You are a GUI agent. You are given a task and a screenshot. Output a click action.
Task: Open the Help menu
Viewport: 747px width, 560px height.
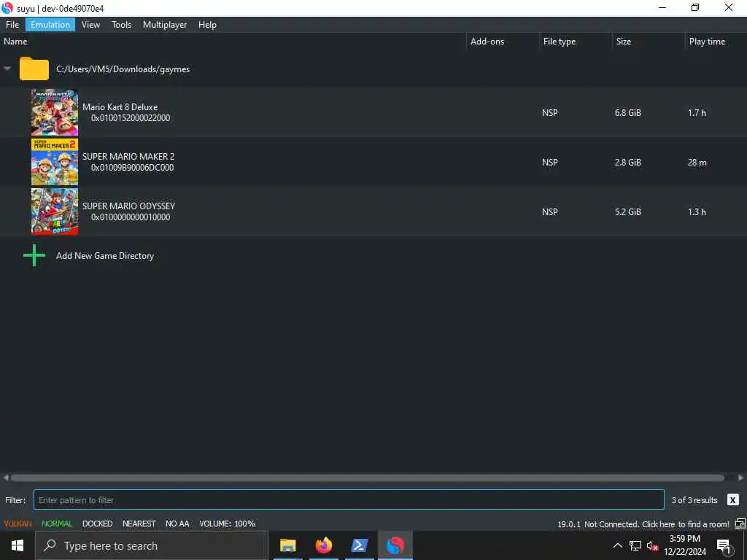click(x=207, y=25)
